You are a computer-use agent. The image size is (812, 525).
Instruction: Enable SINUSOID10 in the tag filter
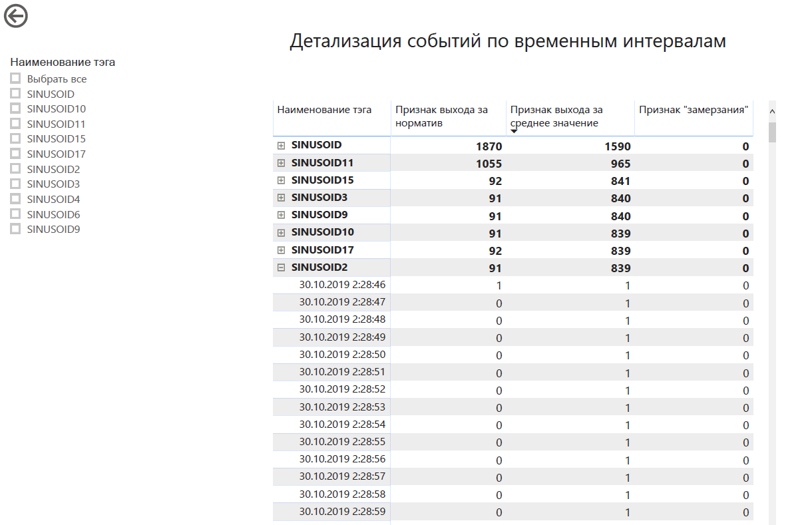pos(15,108)
